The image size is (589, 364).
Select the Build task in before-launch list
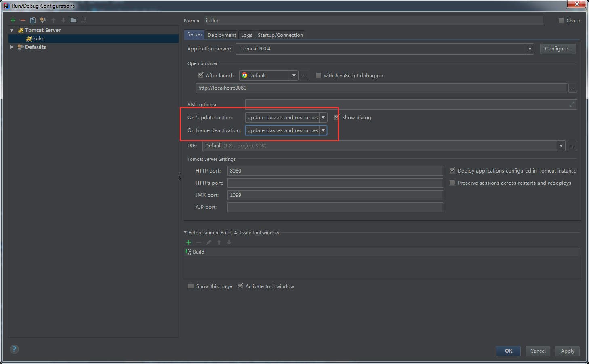click(382, 252)
